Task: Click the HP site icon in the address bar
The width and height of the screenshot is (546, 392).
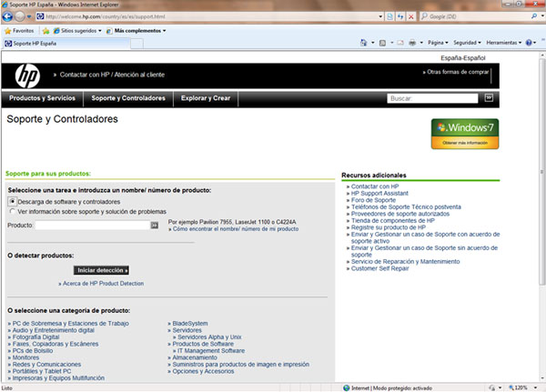Action: click(40, 16)
